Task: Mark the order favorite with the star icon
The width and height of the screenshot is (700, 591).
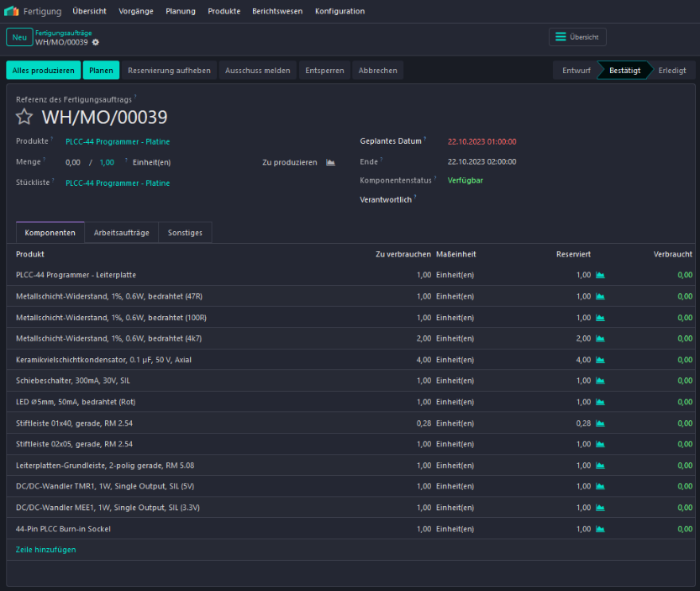Action: pos(24,117)
